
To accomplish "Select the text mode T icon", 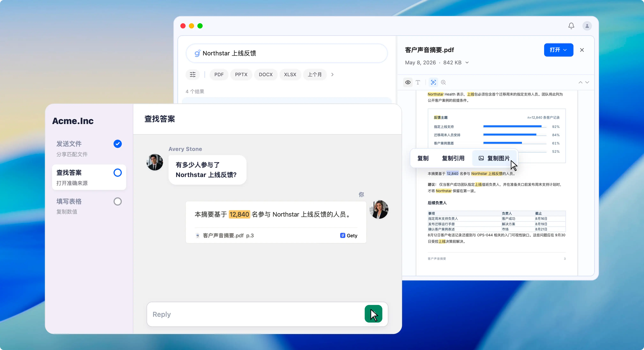I will (418, 82).
